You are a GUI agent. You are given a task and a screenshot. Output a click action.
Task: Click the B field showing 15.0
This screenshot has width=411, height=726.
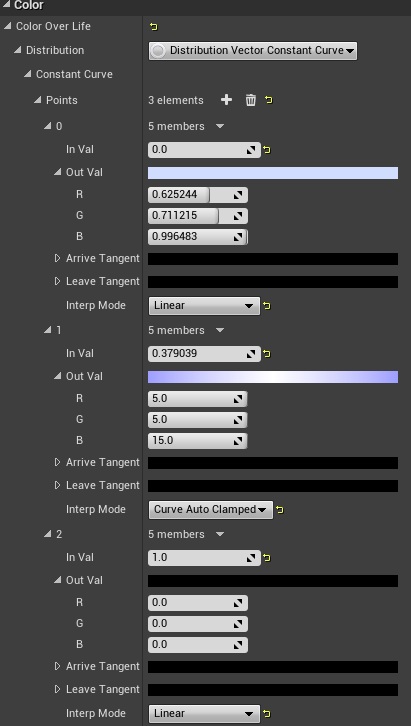[198, 441]
